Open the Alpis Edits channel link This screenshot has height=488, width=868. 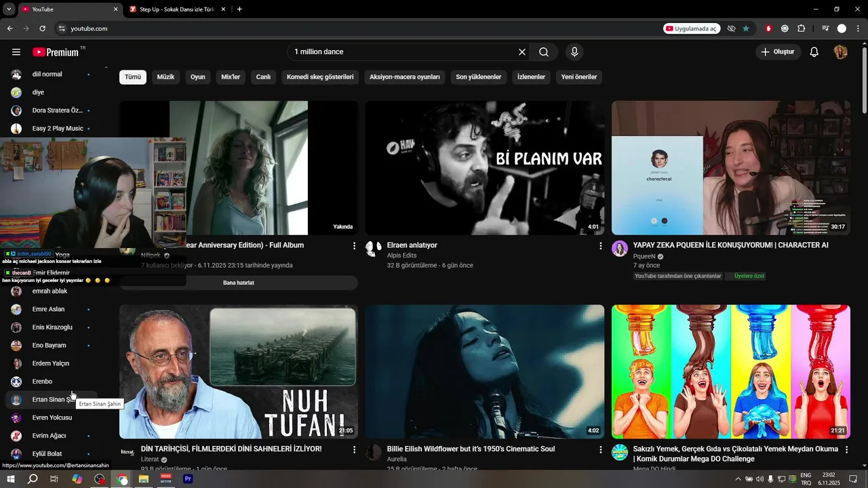(401, 256)
